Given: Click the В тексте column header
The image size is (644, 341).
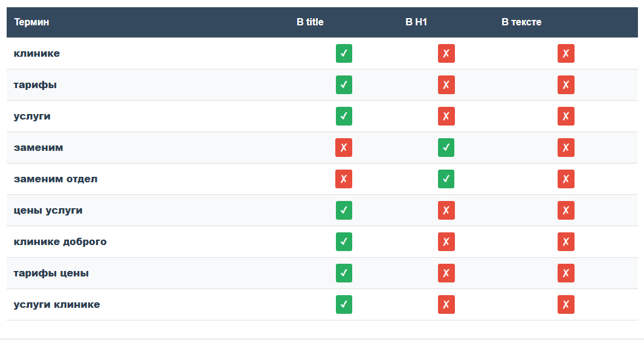Looking at the screenshot, I should pyautogui.click(x=521, y=22).
